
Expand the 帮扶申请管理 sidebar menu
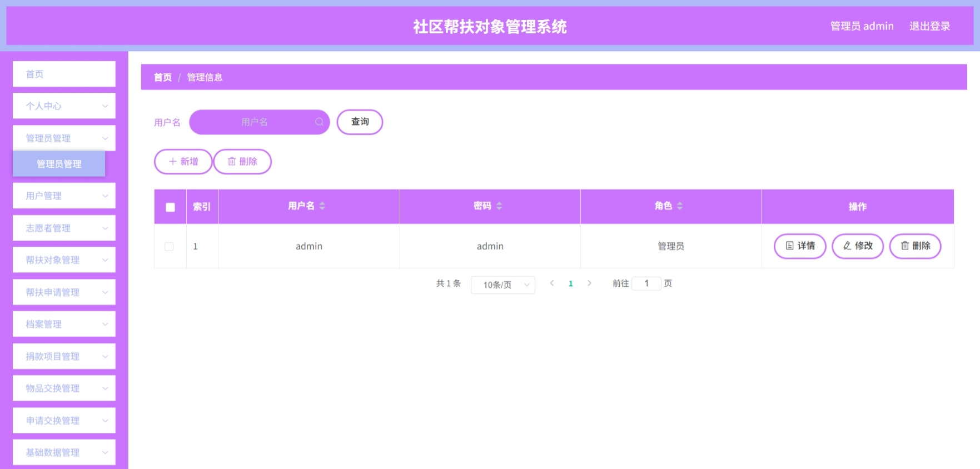(64, 292)
